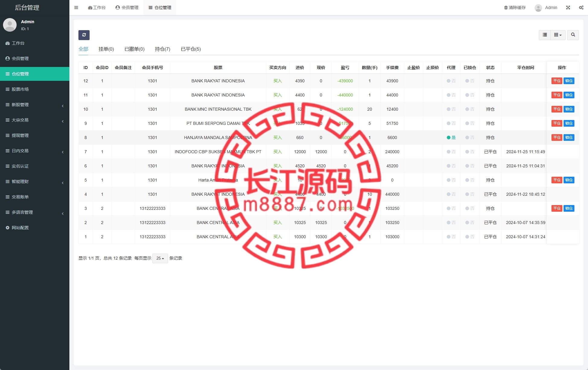Select the 全部 filter tab
This screenshot has width=588, height=370.
pos(83,49)
